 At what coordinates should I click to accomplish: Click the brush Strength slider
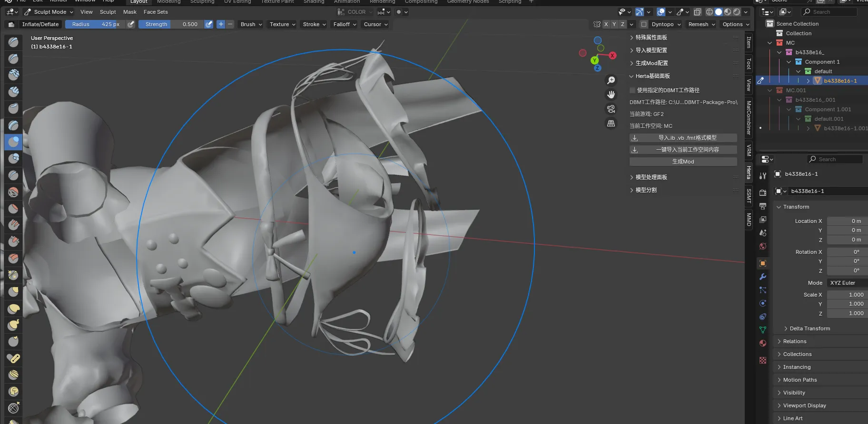[171, 24]
